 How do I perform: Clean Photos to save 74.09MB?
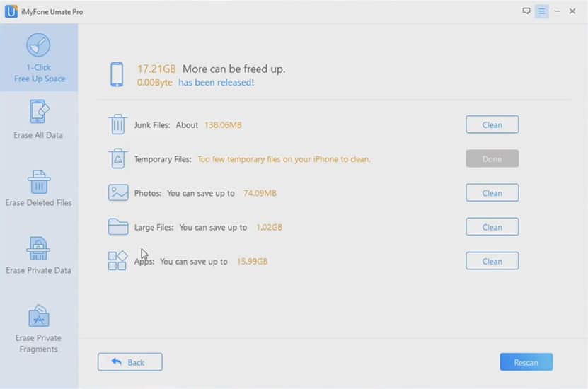[x=492, y=193]
